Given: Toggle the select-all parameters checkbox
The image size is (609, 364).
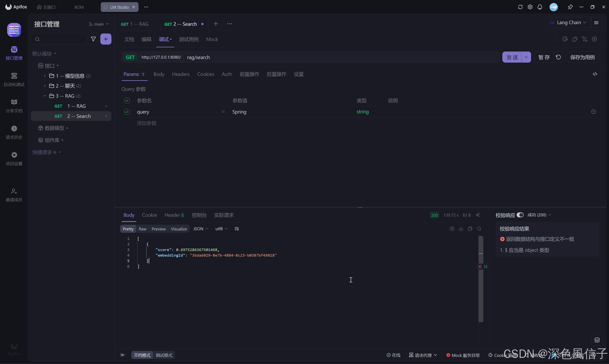Looking at the screenshot, I should point(127,100).
